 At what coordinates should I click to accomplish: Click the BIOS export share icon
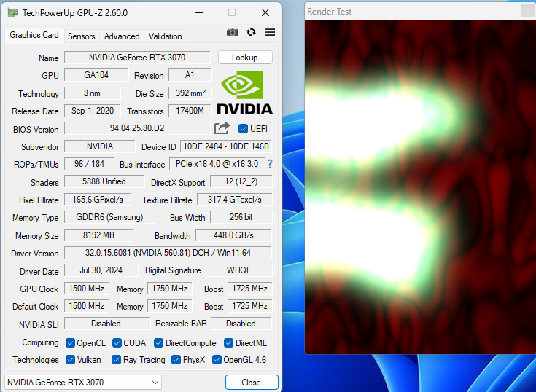tap(222, 128)
